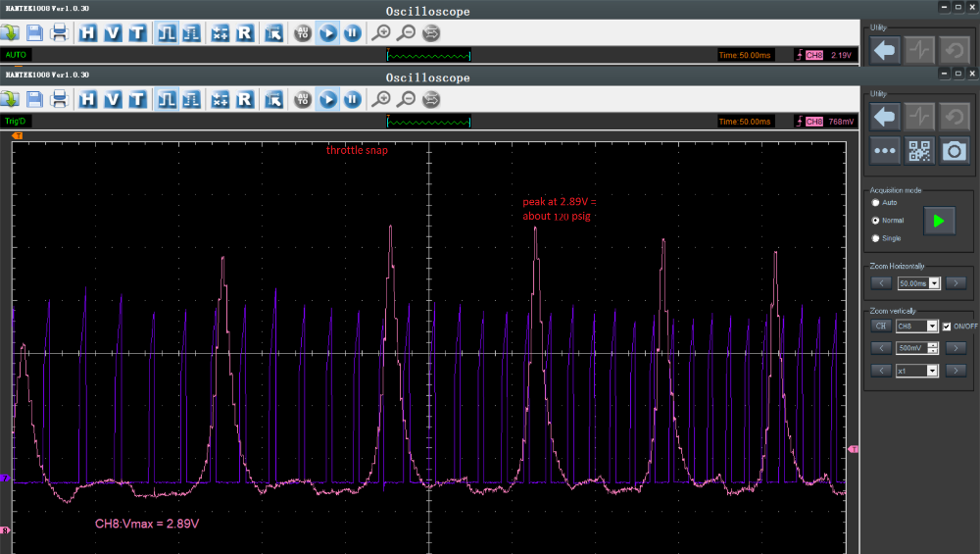This screenshot has width=980, height=554.
Task: Click the 500mV stepper arrows
Action: click(x=933, y=348)
